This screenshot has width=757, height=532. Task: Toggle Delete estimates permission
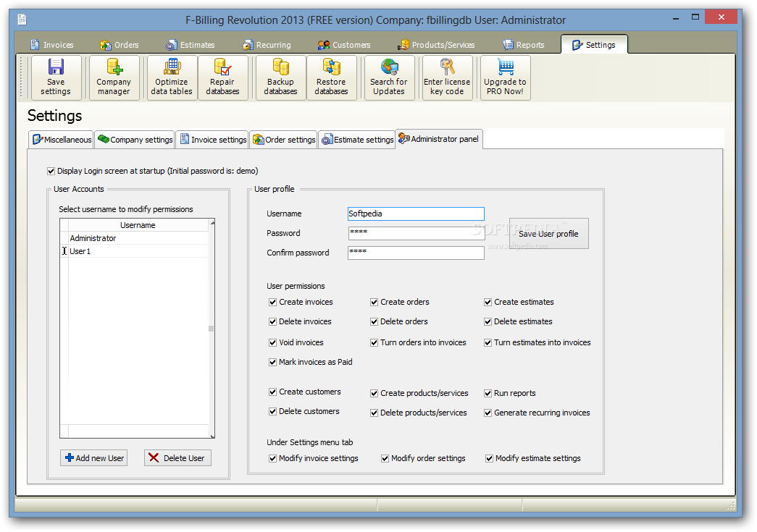click(x=488, y=321)
